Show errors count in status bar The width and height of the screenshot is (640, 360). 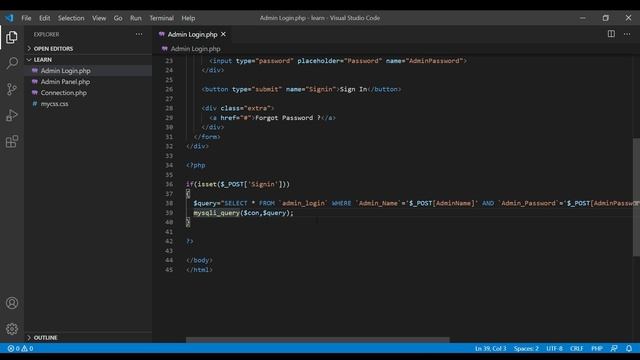click(x=13, y=349)
